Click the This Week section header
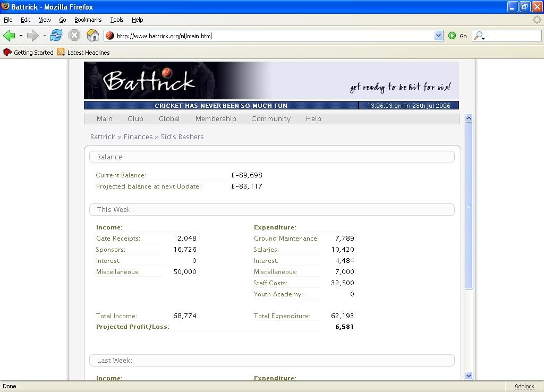544x392 pixels. click(x=272, y=209)
